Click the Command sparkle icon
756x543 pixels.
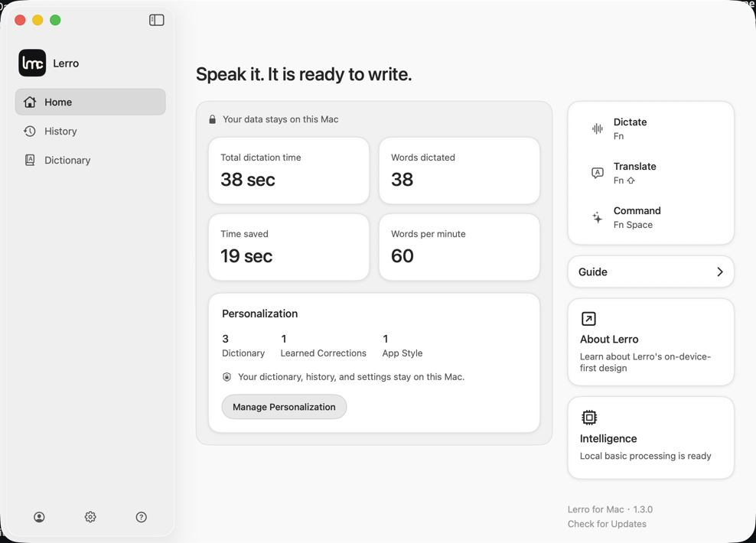pyautogui.click(x=598, y=217)
